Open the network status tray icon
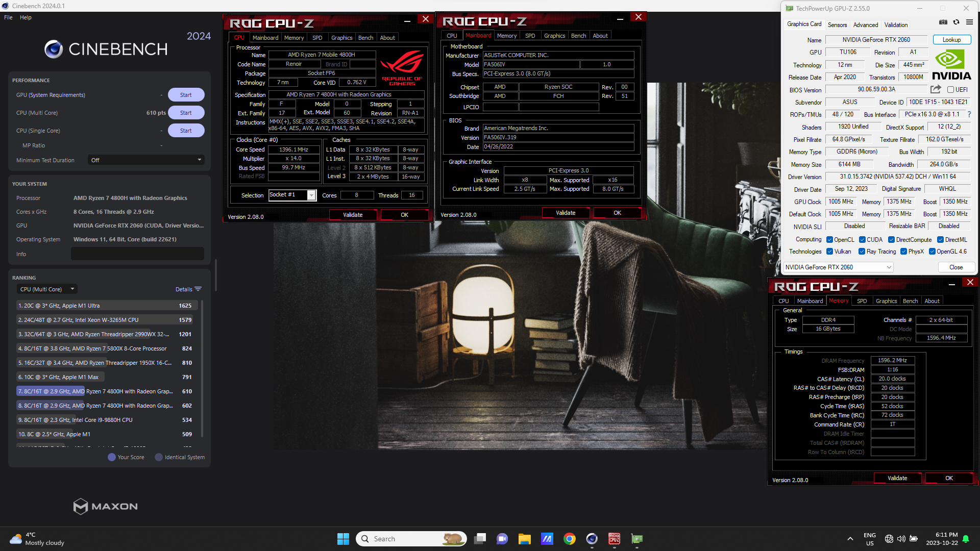This screenshot has height=551, width=980. (889, 539)
